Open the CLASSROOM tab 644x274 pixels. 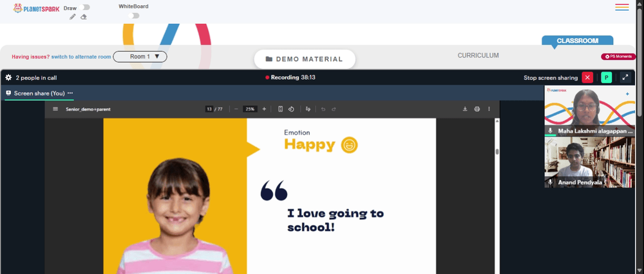coord(578,41)
